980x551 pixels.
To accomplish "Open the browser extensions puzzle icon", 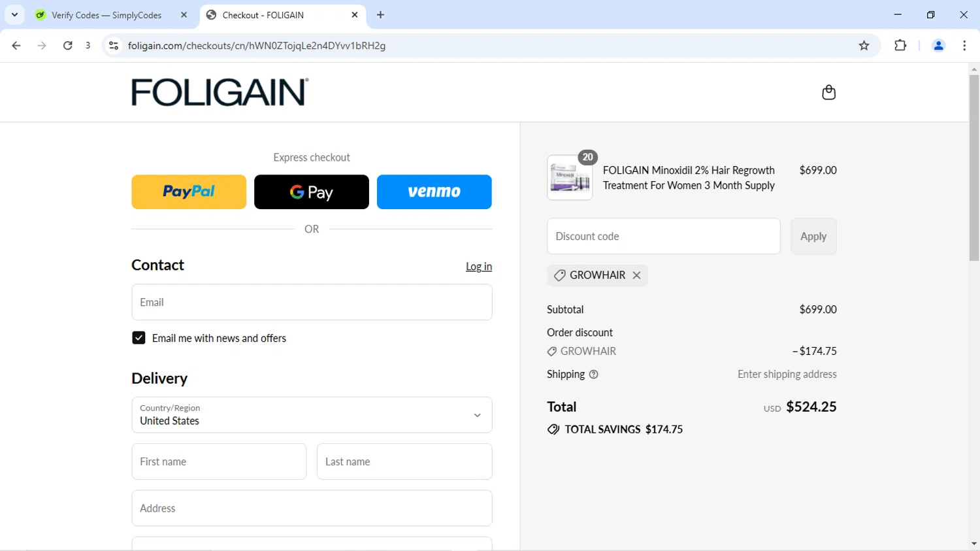I will point(900,46).
